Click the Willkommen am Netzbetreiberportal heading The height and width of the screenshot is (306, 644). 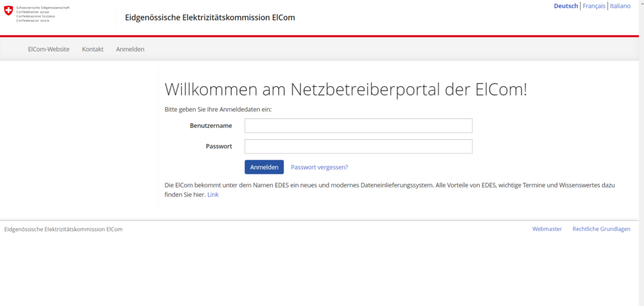pyautogui.click(x=346, y=89)
